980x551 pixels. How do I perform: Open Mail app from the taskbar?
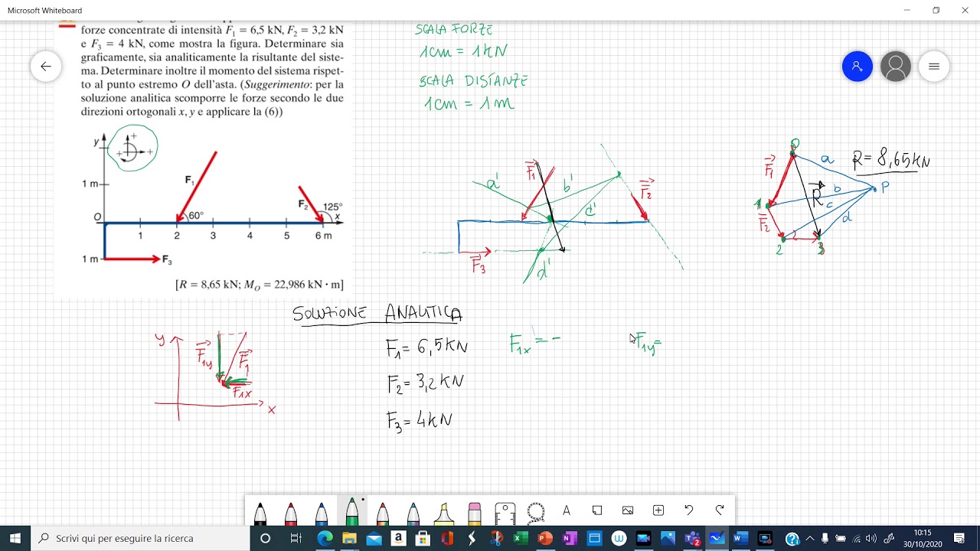(374, 539)
